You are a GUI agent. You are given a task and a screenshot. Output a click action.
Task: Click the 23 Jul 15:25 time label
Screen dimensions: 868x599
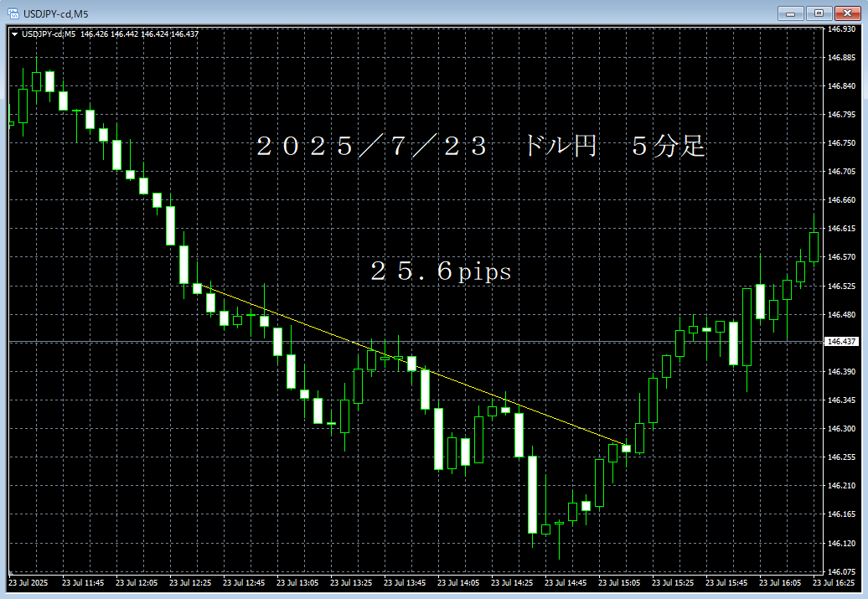pyautogui.click(x=673, y=583)
